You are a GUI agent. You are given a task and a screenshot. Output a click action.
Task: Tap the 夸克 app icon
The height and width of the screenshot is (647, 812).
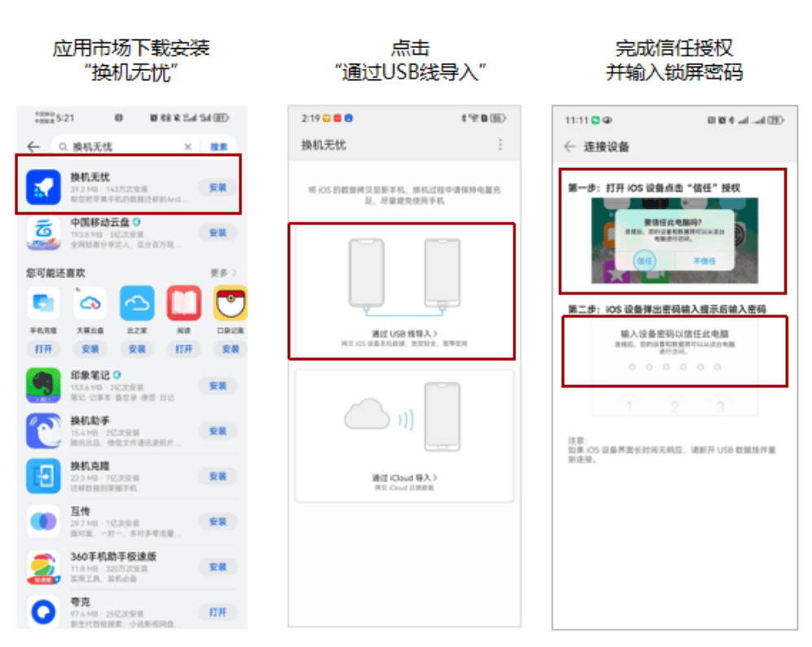(x=43, y=612)
